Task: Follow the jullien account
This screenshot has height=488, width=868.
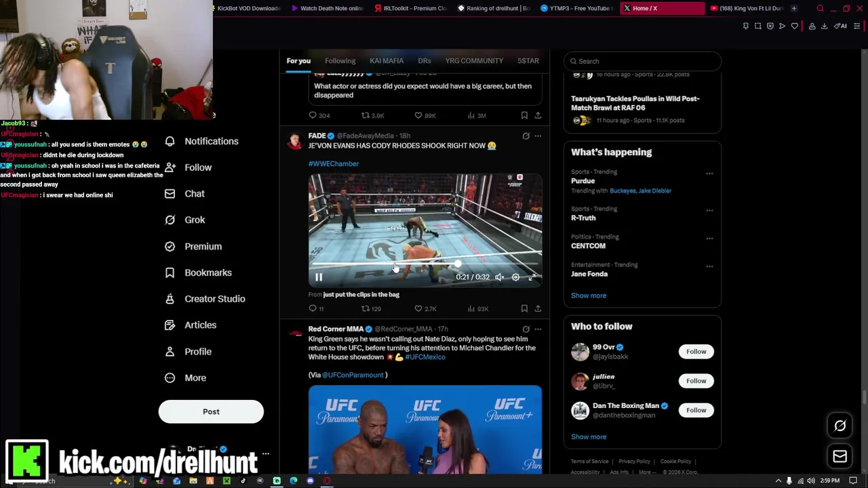Action: (x=696, y=381)
